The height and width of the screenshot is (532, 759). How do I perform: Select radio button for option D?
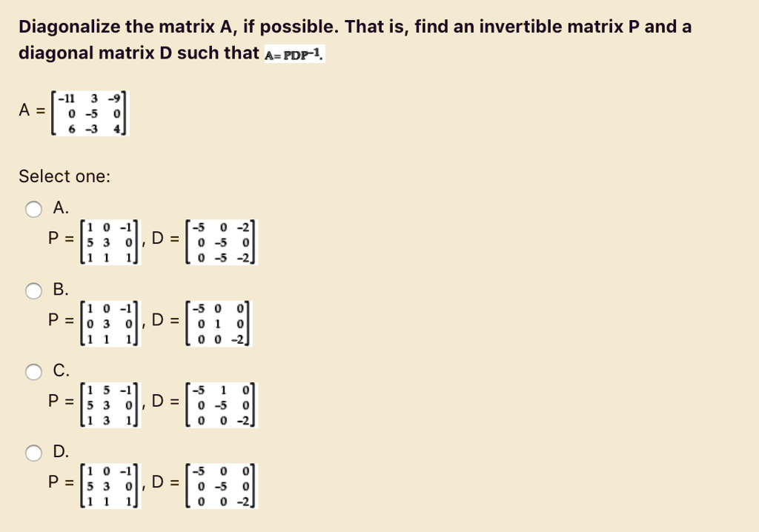click(x=33, y=452)
